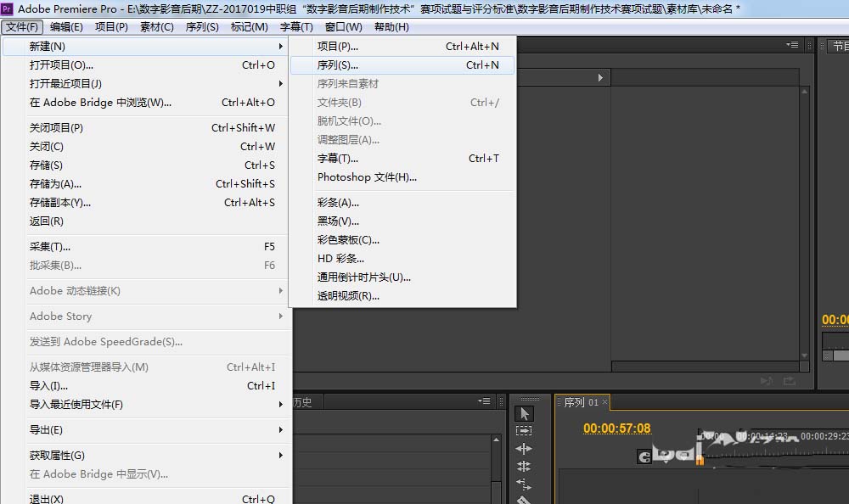The image size is (849, 504).
Task: Click the project panel scrollbar down arrow
Action: [x=805, y=356]
